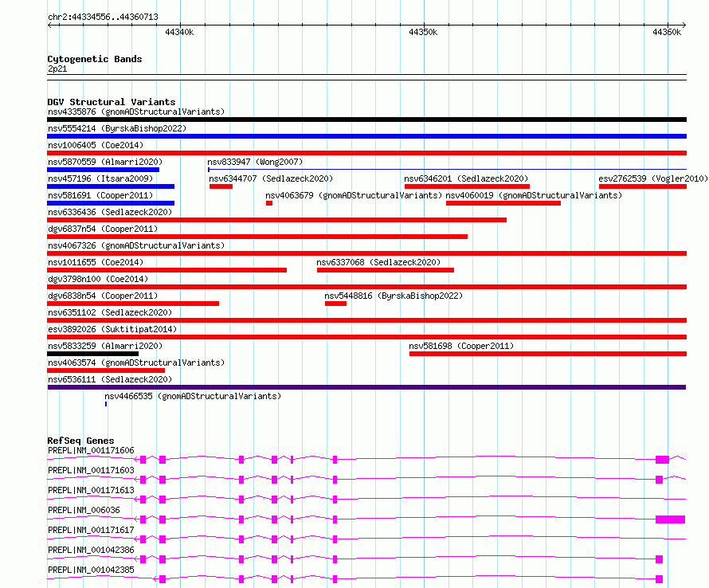Select nsv6536111 (Sedlazeck2020) label
Screen dimensions: 709x588
[110, 379]
